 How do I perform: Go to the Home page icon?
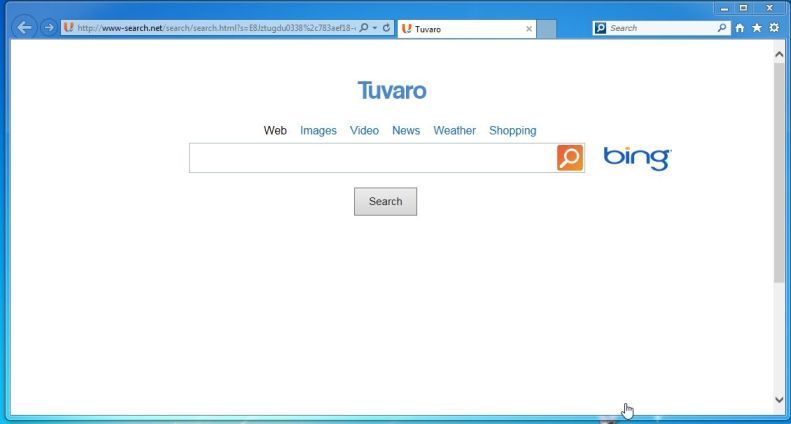pos(740,28)
